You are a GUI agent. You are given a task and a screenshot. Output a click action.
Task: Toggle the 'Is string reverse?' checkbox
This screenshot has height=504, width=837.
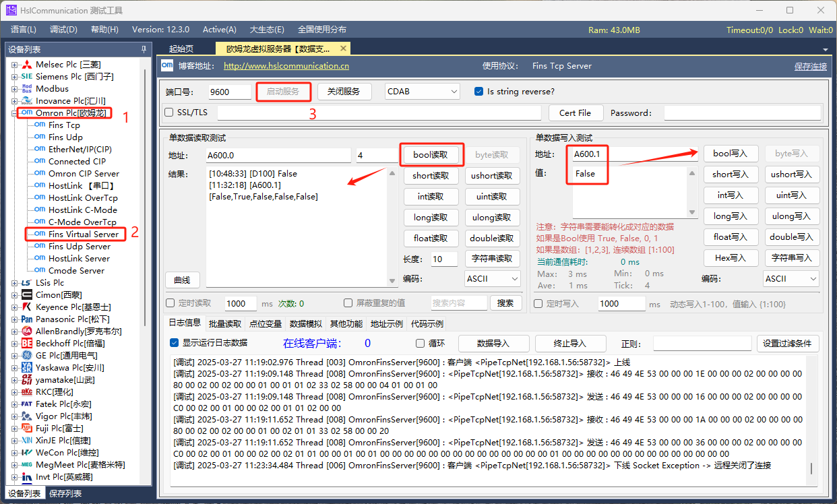pos(479,92)
